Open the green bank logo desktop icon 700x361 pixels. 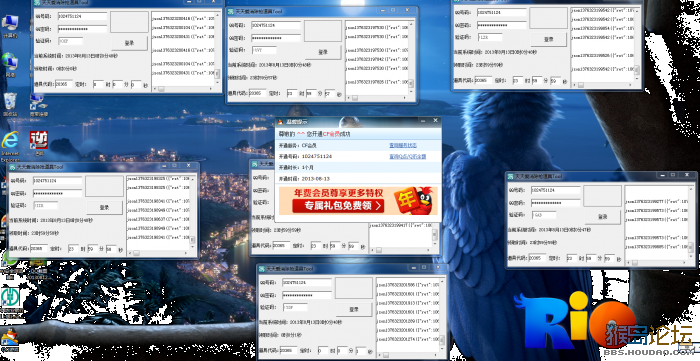10,297
